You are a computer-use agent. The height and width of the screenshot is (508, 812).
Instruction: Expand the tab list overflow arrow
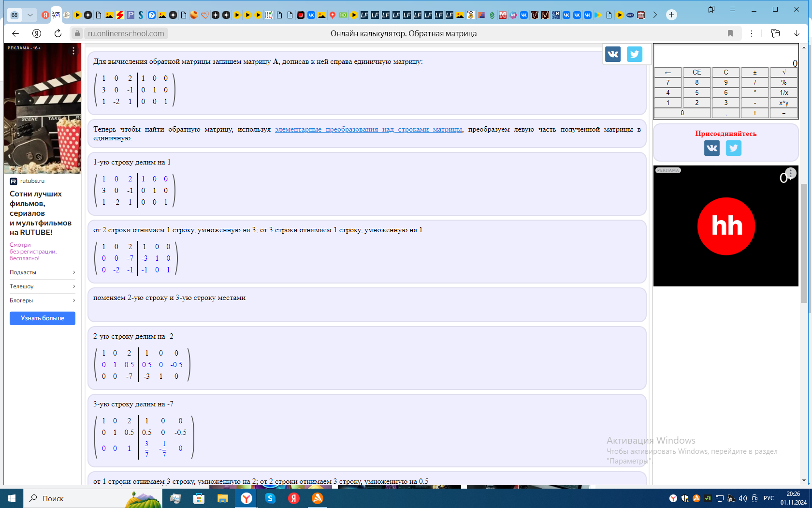click(655, 15)
